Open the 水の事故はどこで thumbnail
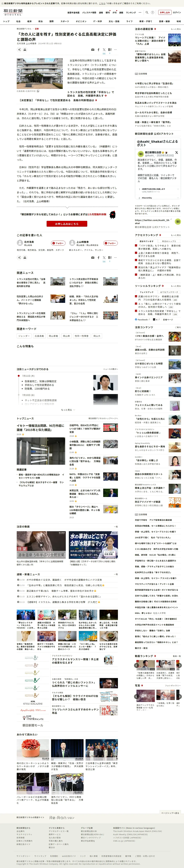184x868 pixels. (94, 545)
